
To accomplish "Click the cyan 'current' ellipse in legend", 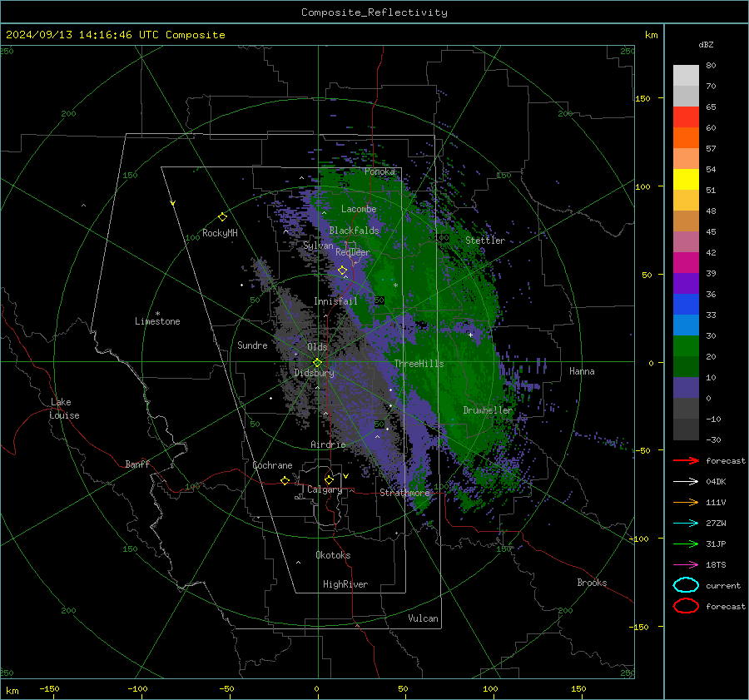I will (x=686, y=585).
